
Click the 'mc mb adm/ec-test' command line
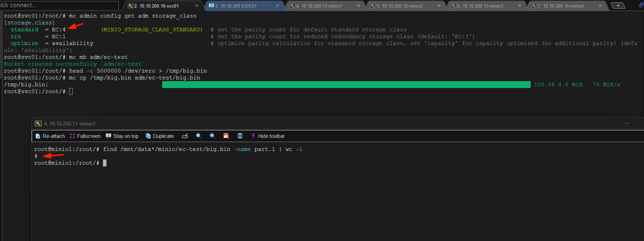click(66, 57)
